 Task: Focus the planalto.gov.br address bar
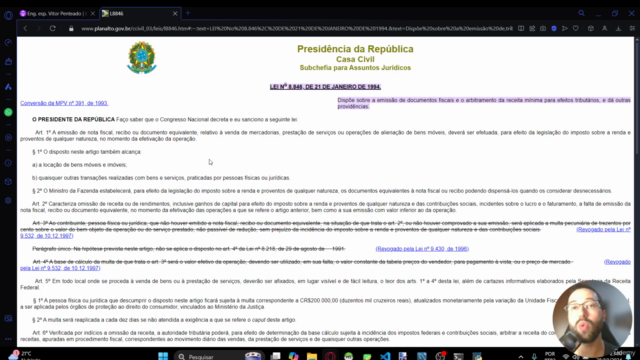pyautogui.click(x=297, y=29)
